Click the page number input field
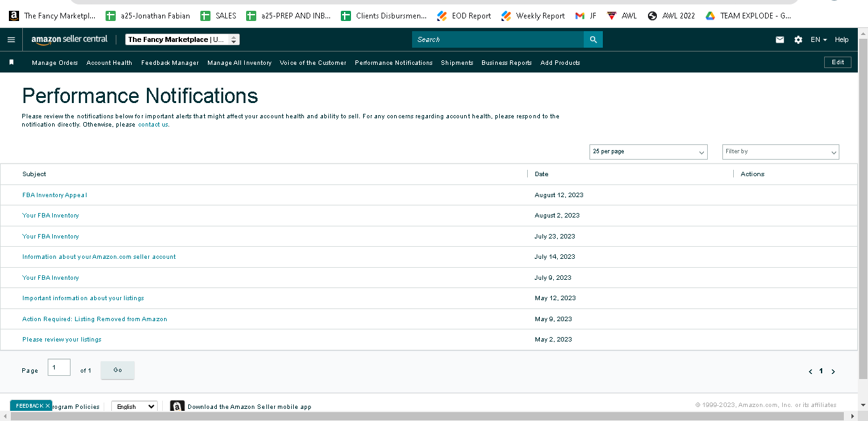The image size is (868, 421). point(59,368)
